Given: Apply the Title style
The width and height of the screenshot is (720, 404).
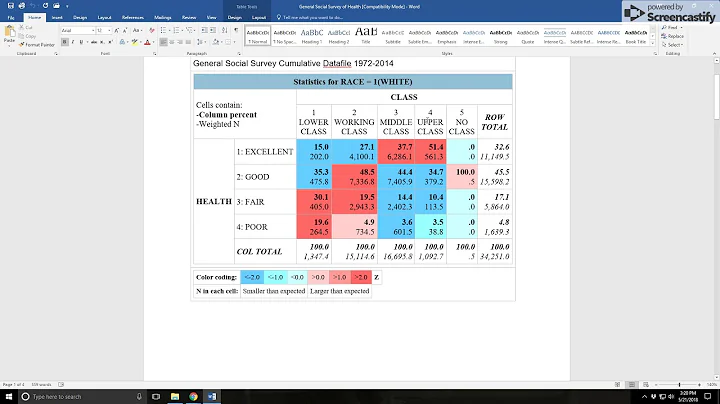Looking at the screenshot, I should click(366, 36).
